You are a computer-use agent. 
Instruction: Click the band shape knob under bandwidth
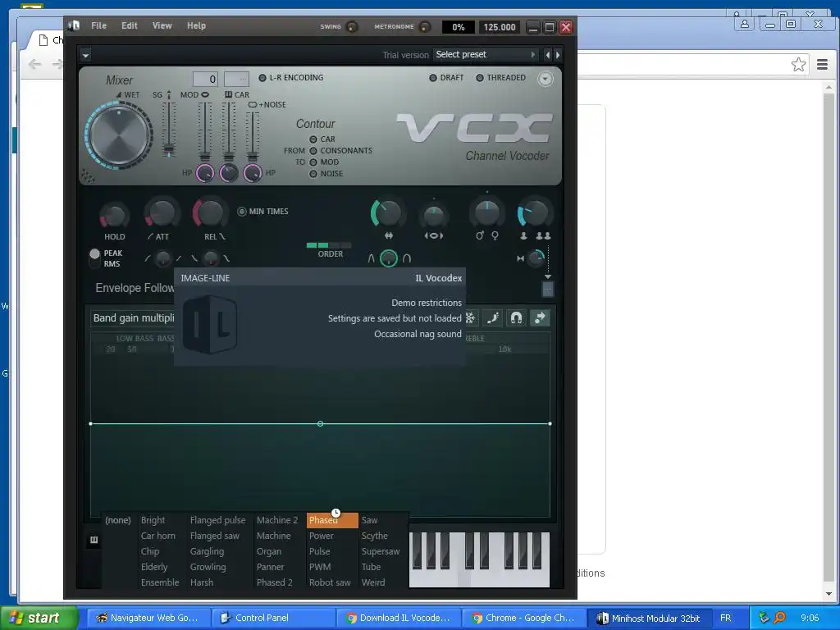click(x=388, y=258)
